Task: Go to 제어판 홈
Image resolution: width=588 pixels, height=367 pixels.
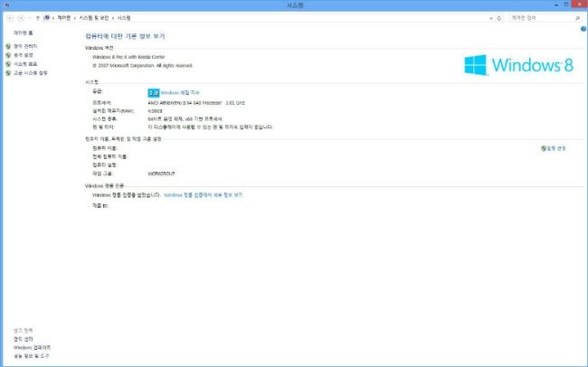Action: pyautogui.click(x=24, y=33)
